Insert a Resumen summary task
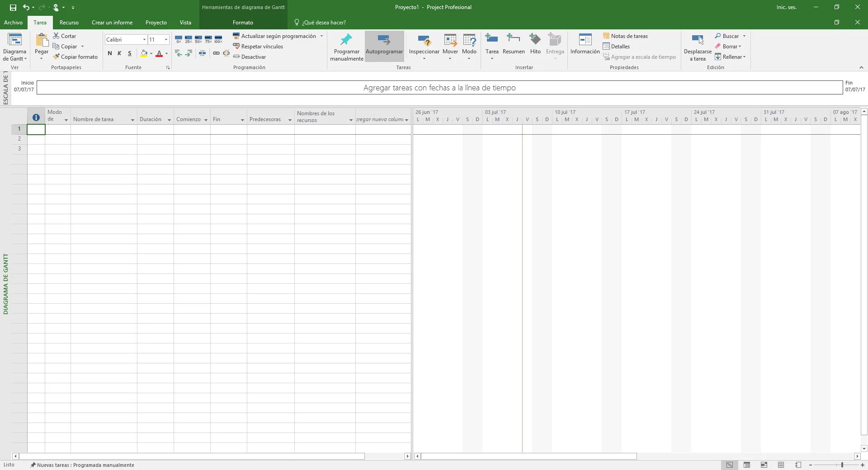The height and width of the screenshot is (470, 868). [513, 45]
